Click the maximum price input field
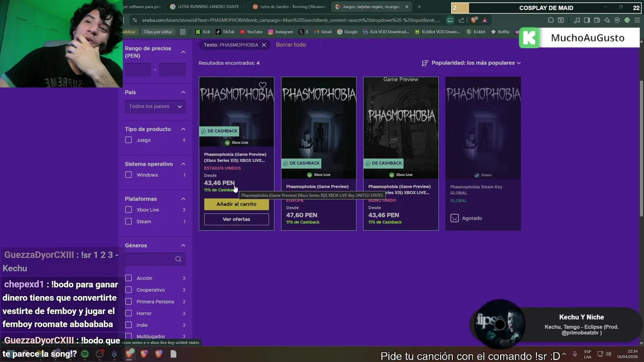 point(173,70)
